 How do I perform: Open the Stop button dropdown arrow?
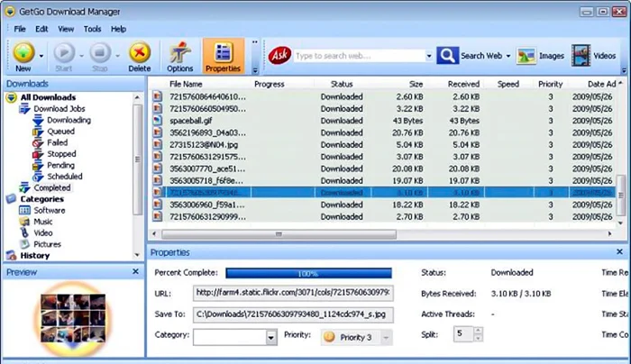click(117, 56)
